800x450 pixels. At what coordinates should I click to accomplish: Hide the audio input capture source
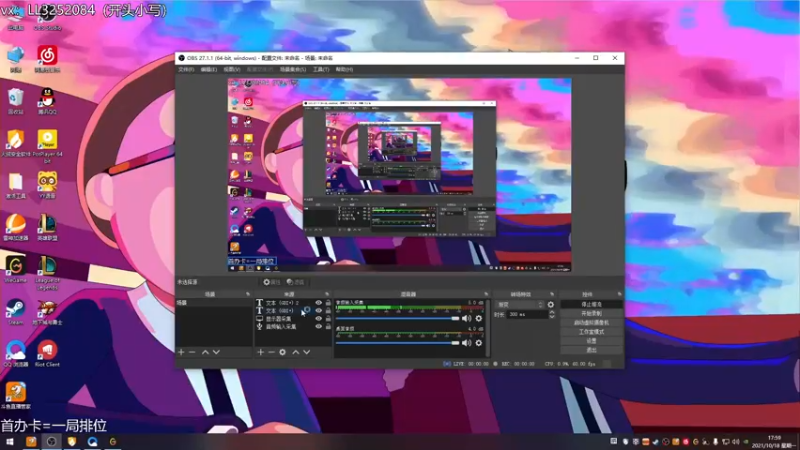318,327
